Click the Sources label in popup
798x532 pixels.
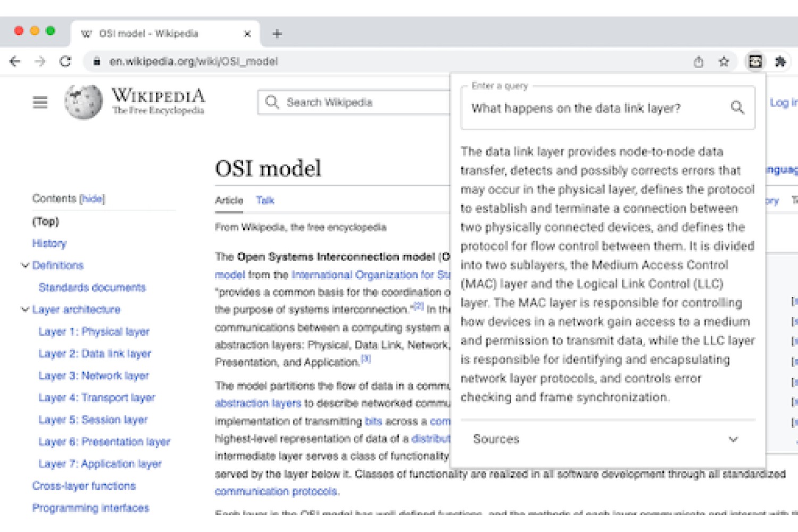click(496, 439)
